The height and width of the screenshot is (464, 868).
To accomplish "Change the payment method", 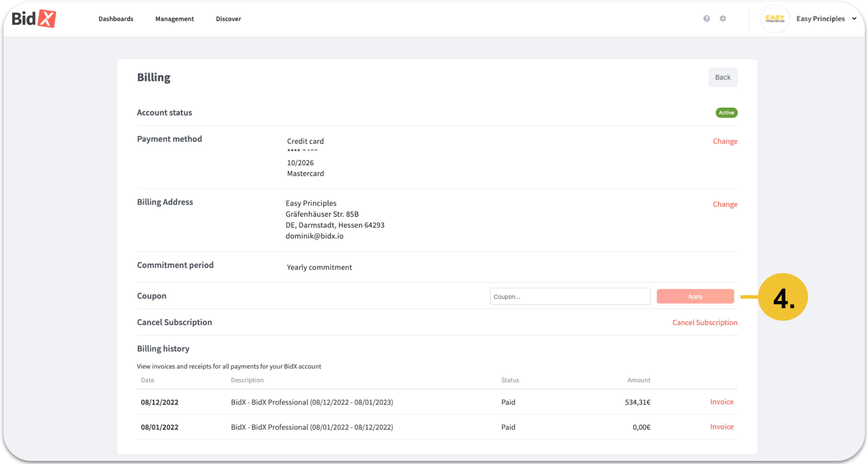I will [725, 141].
